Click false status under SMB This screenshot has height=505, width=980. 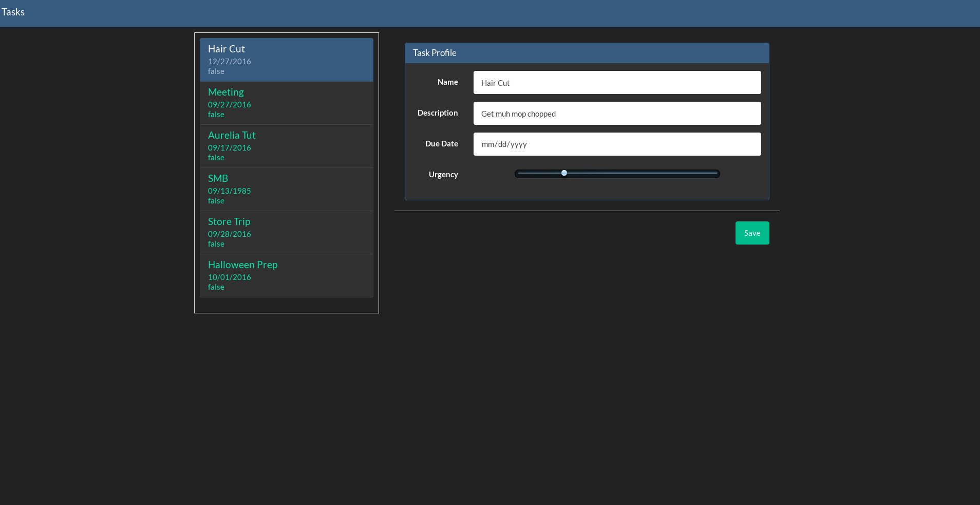coord(216,201)
